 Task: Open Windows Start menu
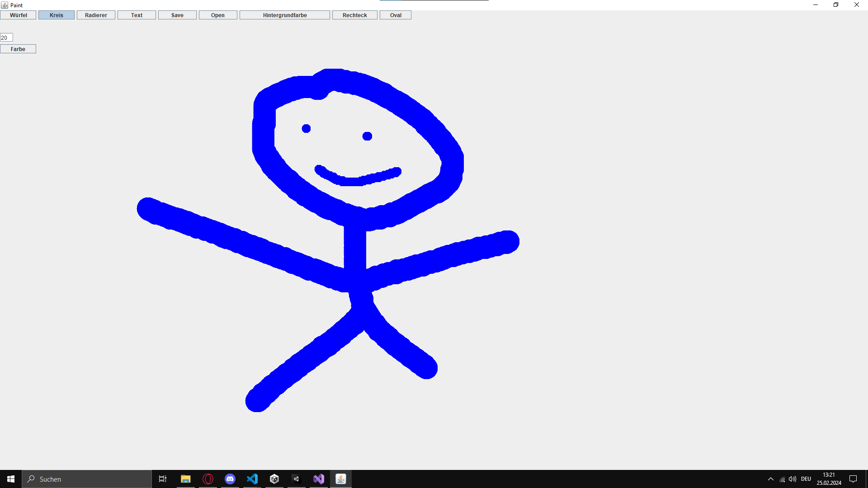(x=11, y=479)
